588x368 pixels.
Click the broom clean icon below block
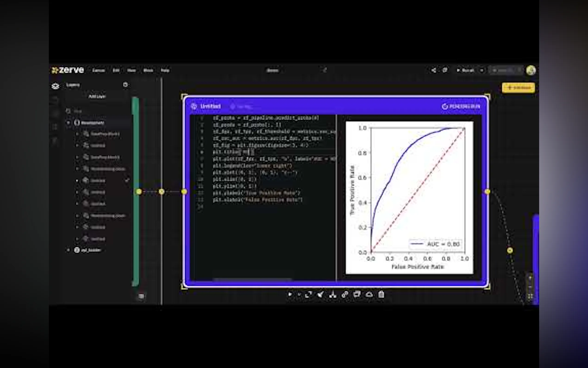[x=320, y=295]
